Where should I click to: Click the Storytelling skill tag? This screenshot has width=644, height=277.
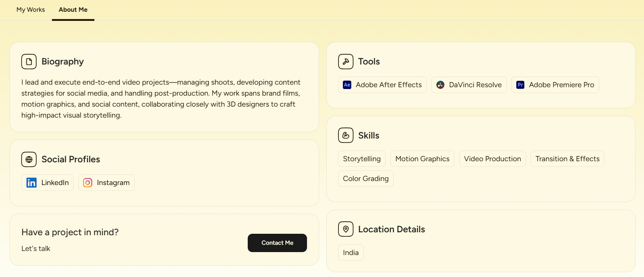pos(362,159)
